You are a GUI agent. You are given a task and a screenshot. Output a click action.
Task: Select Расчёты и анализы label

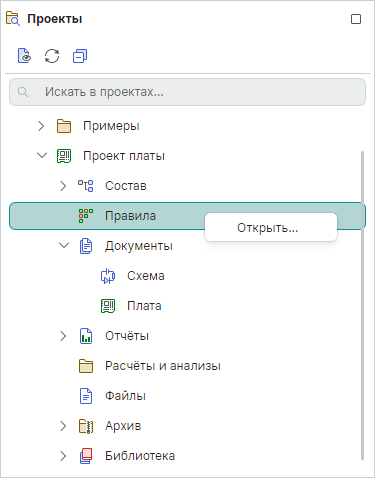(x=163, y=366)
